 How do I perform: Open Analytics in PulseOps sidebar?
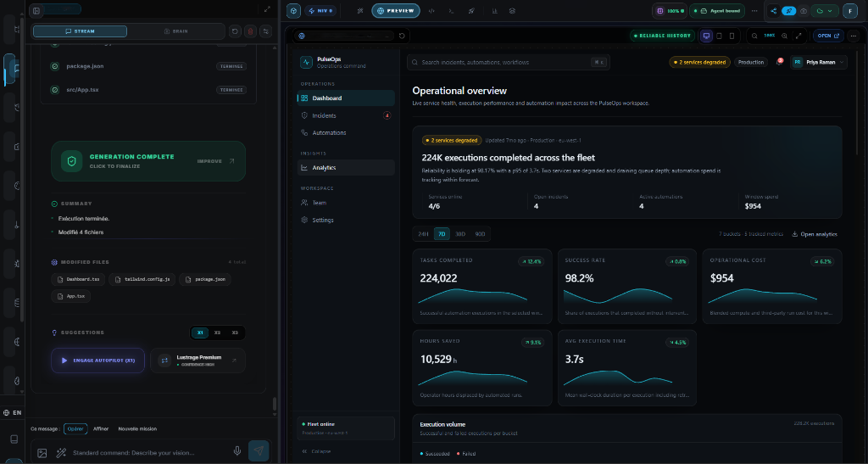coord(346,168)
